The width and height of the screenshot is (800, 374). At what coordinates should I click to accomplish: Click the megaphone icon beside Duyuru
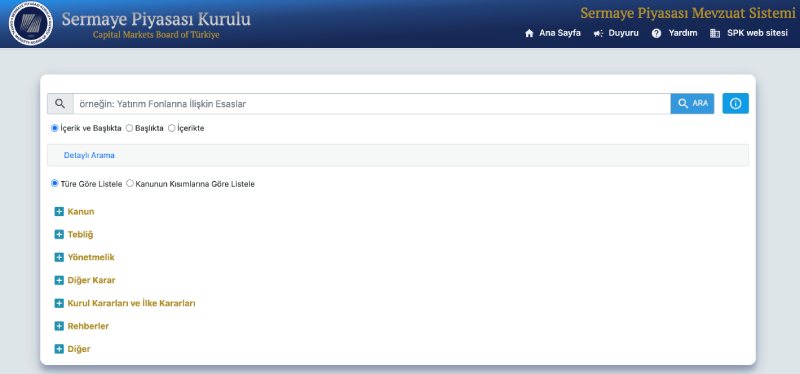coord(598,33)
